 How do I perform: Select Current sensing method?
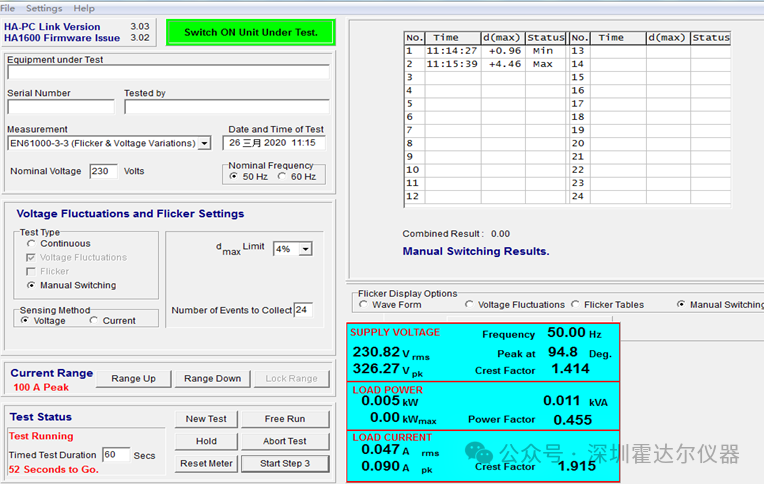pyautogui.click(x=95, y=321)
